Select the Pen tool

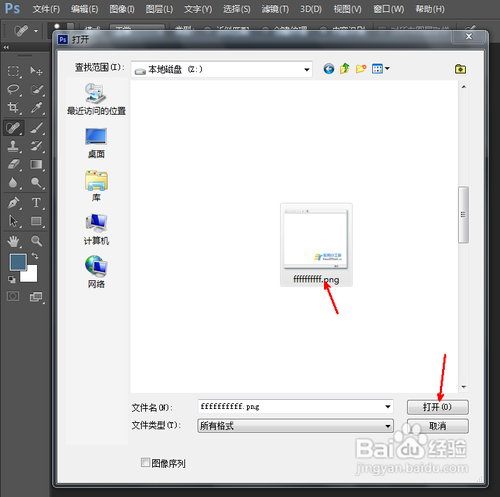point(13,203)
